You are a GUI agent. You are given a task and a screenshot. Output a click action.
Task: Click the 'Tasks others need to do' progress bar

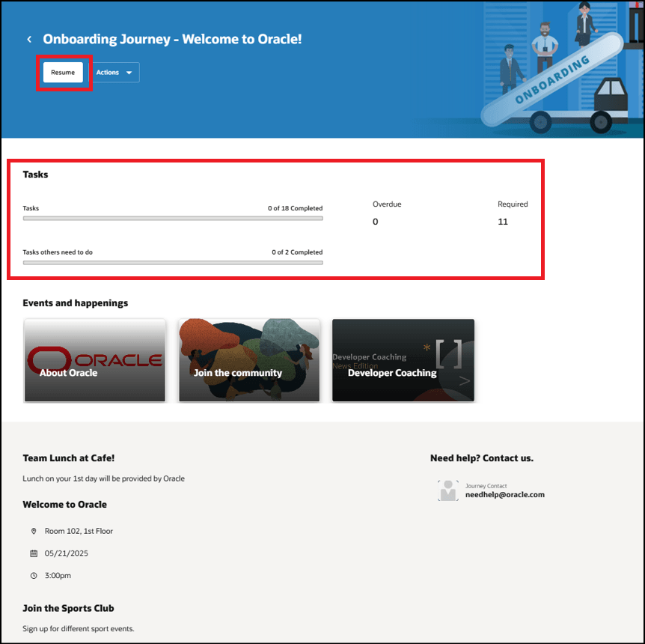(173, 263)
